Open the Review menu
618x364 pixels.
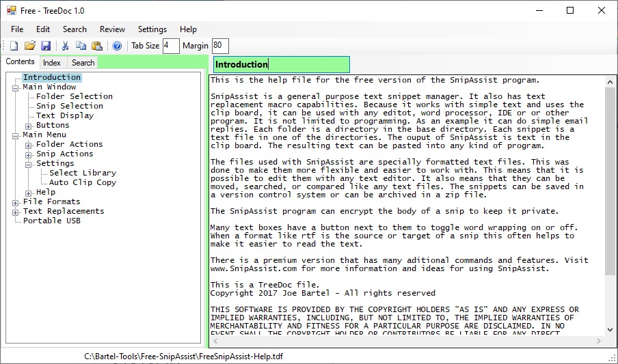pyautogui.click(x=112, y=29)
